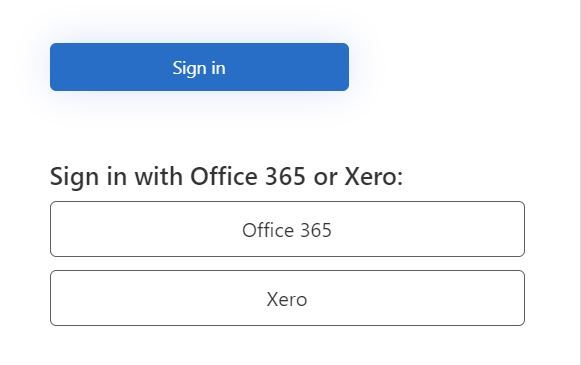Select the Xero sign-in option

coord(288,298)
